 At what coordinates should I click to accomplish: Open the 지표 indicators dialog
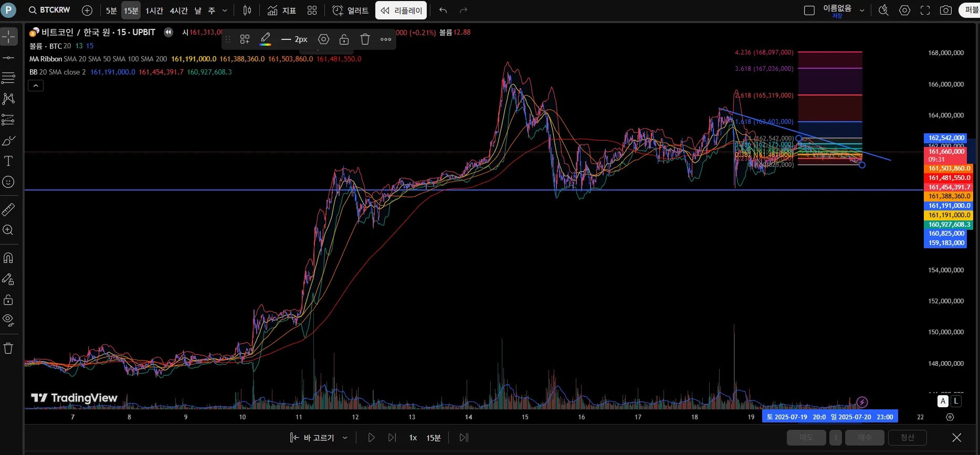point(282,10)
